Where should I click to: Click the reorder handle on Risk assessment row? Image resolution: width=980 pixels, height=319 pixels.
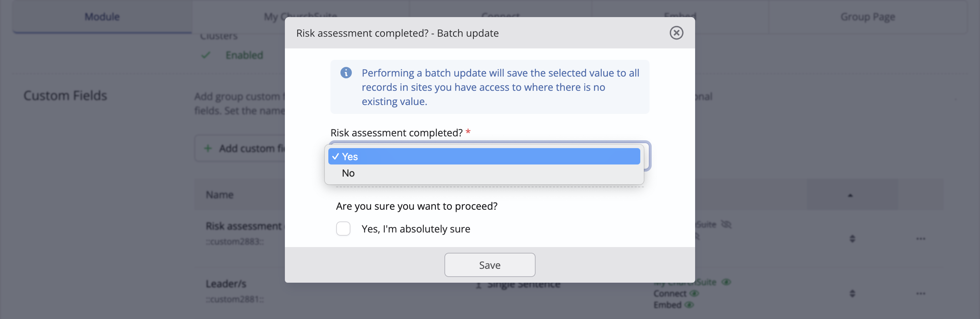(x=852, y=239)
